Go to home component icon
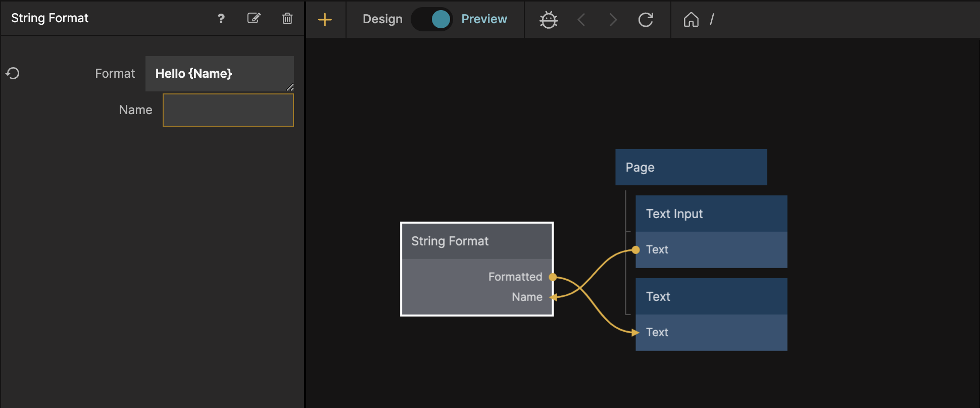Viewport: 980px width, 408px height. pyautogui.click(x=691, y=20)
